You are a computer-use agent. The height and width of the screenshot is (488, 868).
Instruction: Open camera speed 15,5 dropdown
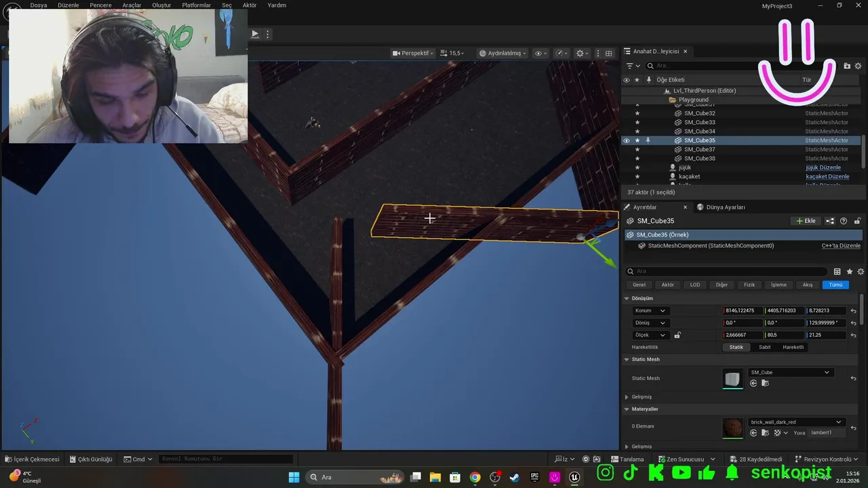[x=452, y=53]
